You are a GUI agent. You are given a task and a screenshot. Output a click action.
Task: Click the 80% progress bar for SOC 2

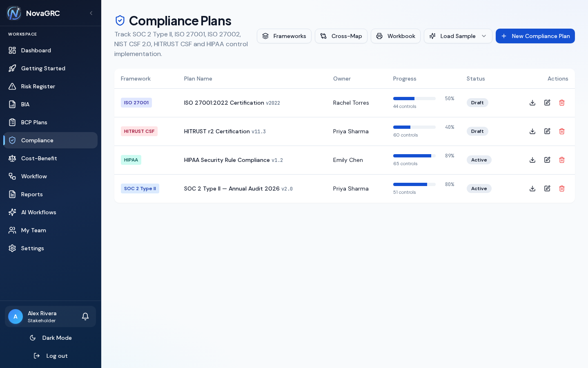414,184
